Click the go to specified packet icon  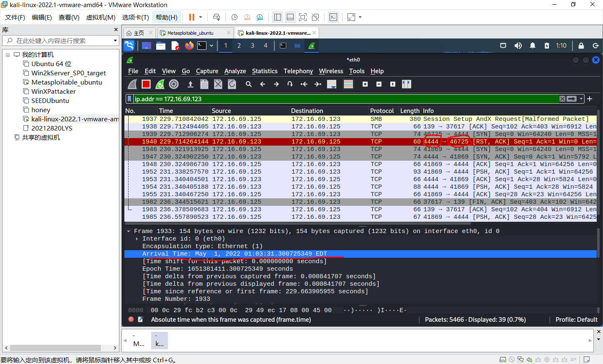click(290, 84)
